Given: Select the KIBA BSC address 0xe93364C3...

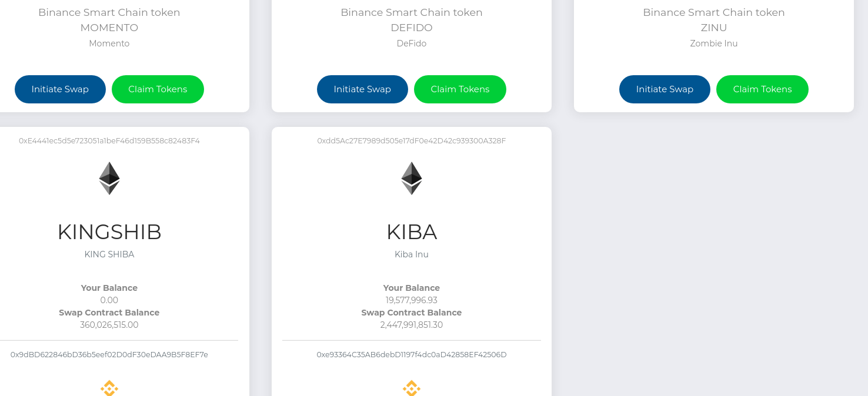Looking at the screenshot, I should pos(412,355).
